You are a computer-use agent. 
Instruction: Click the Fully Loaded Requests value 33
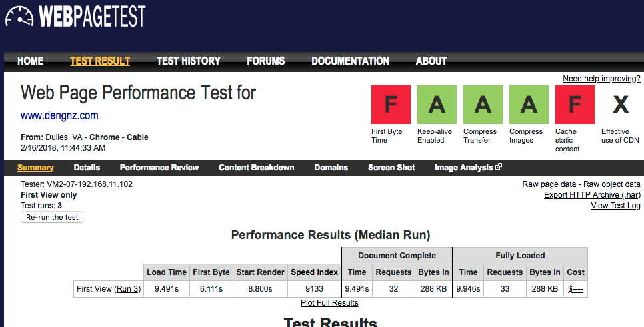tap(505, 289)
